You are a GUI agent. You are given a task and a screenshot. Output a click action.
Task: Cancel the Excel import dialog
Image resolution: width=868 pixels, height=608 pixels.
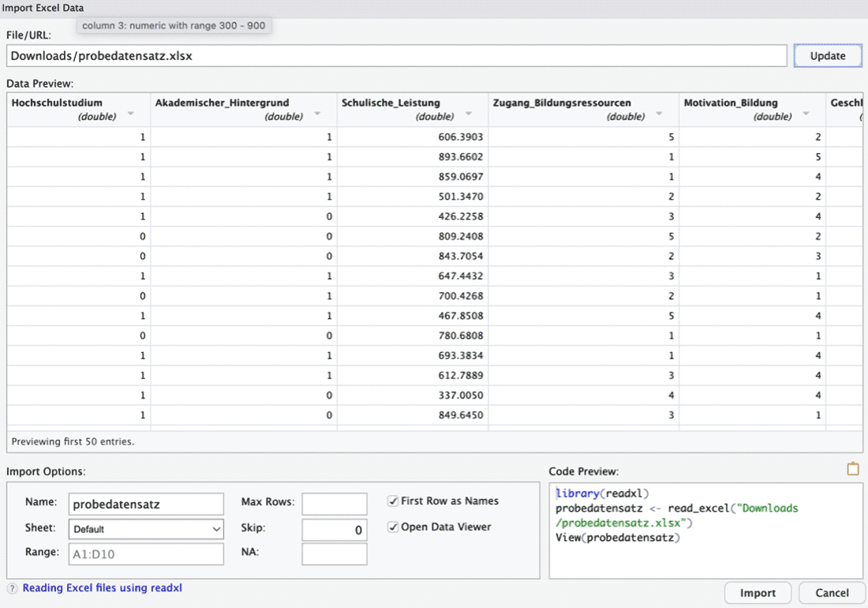tap(831, 592)
